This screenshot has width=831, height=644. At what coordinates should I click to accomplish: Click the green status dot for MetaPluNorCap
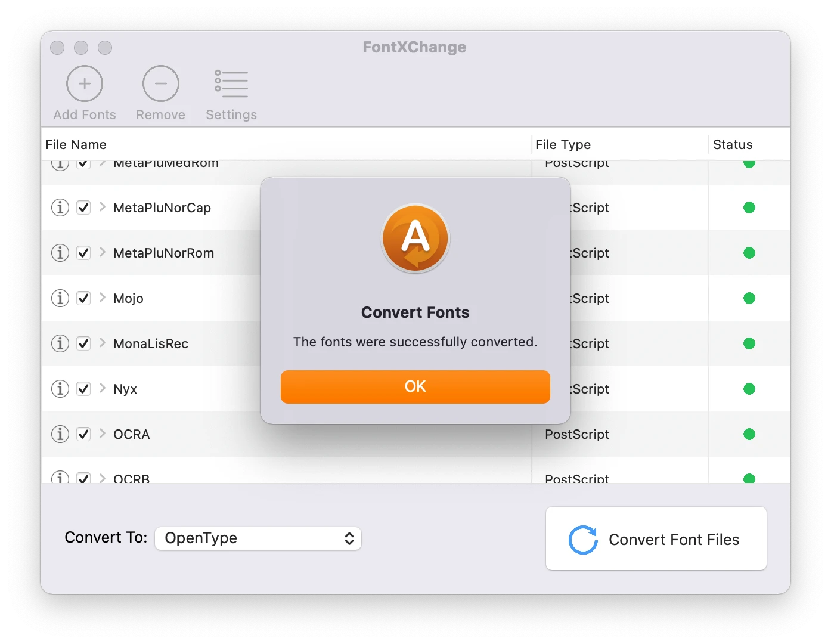point(749,208)
